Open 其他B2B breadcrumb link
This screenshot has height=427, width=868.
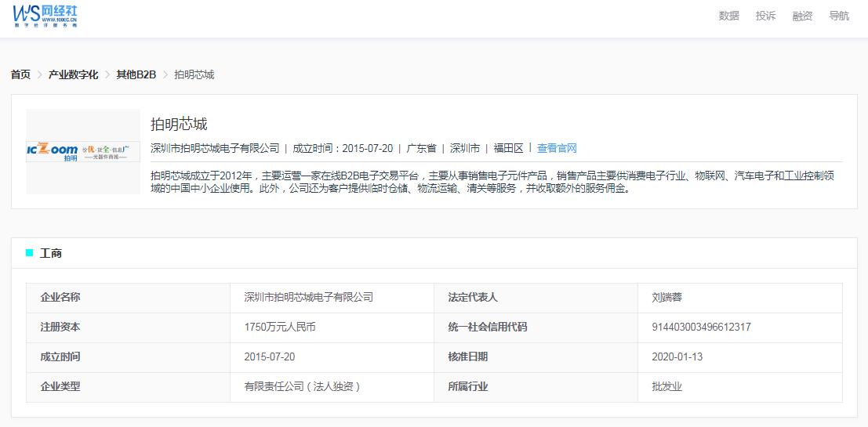tap(136, 74)
